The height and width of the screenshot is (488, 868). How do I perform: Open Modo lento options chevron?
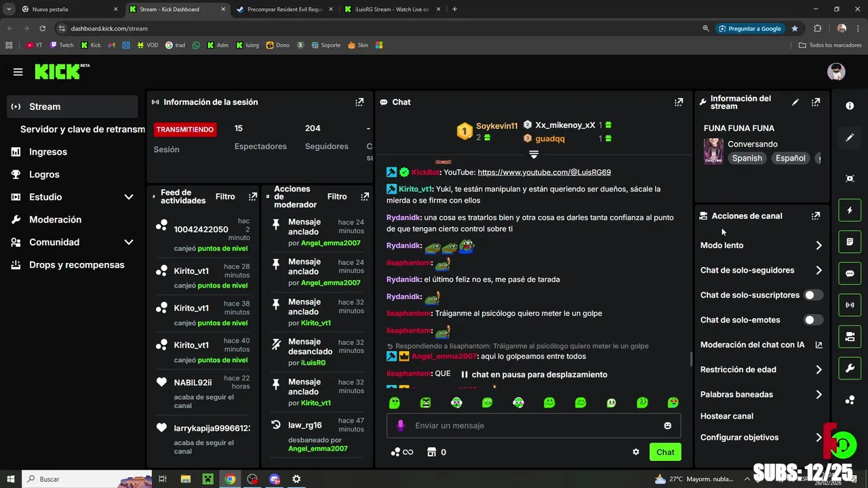[x=818, y=245]
